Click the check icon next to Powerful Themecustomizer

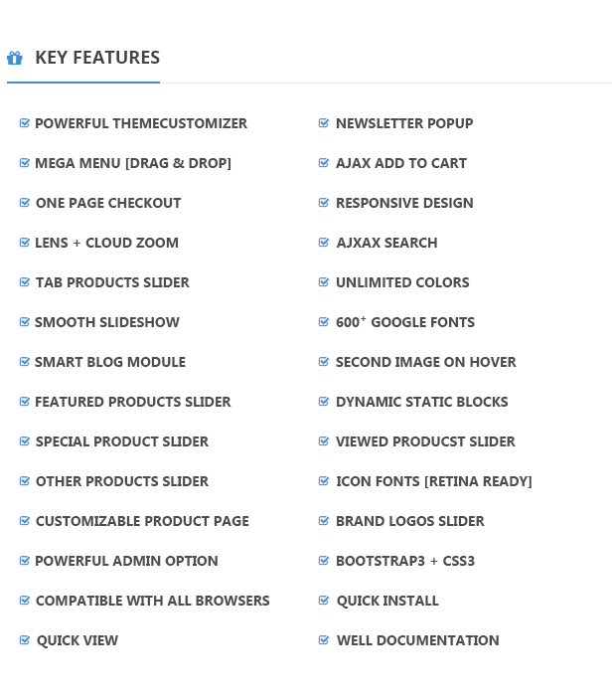[x=25, y=122]
